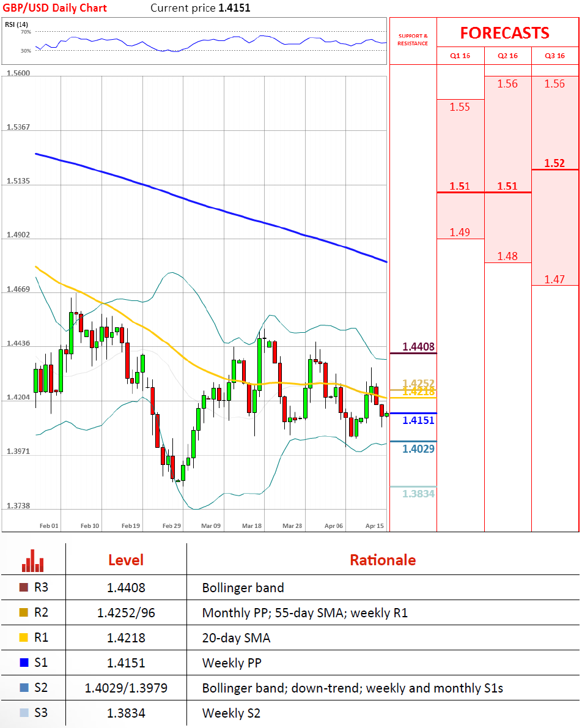Click the 1.4408 resistance level marker
Viewport: 582px width, 728px height.
click(418, 347)
